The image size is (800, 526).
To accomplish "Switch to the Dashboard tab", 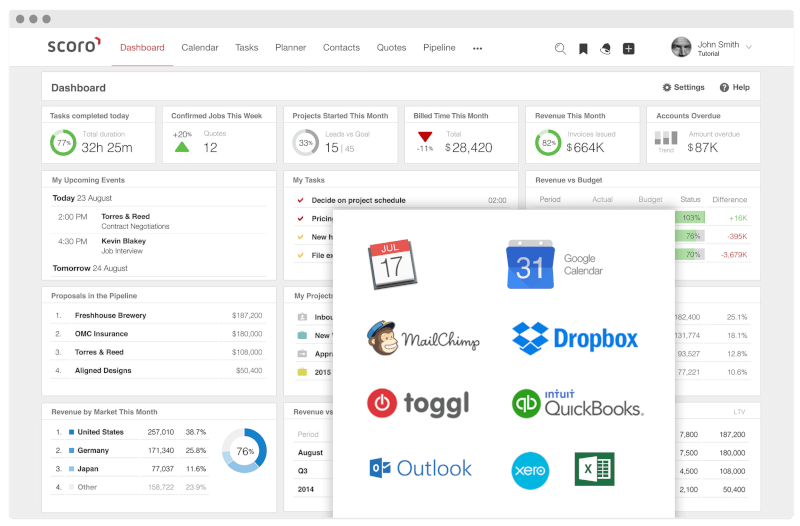I will click(142, 47).
